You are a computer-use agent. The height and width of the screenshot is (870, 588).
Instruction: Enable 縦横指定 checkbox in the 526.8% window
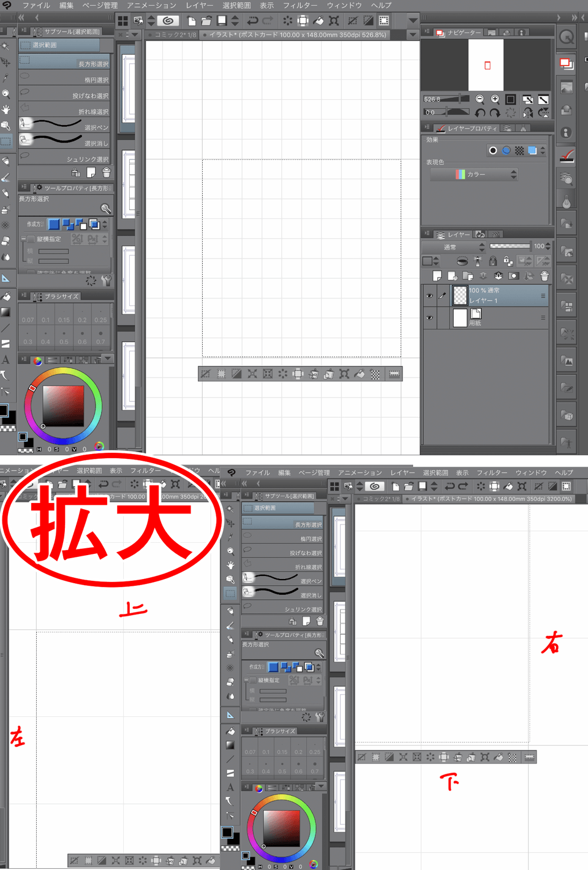click(31, 239)
